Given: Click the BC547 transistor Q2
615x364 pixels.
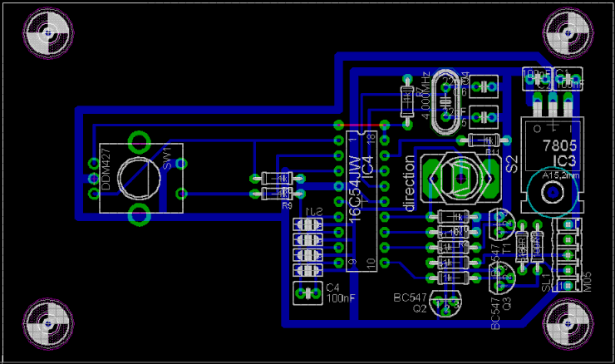Looking at the screenshot, I should point(447,303).
